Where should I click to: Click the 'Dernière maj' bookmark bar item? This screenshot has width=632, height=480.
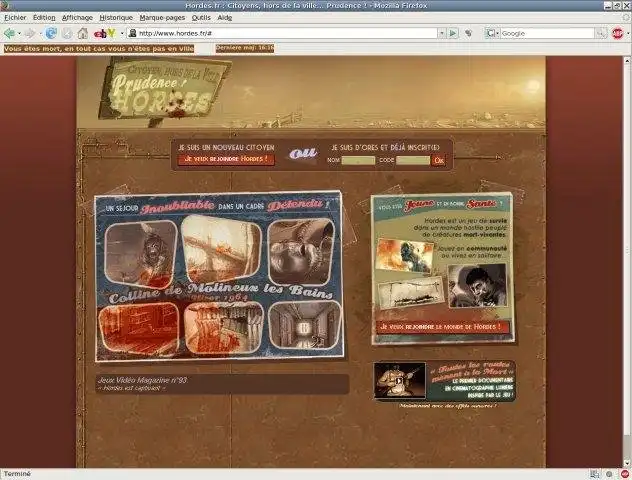point(245,48)
